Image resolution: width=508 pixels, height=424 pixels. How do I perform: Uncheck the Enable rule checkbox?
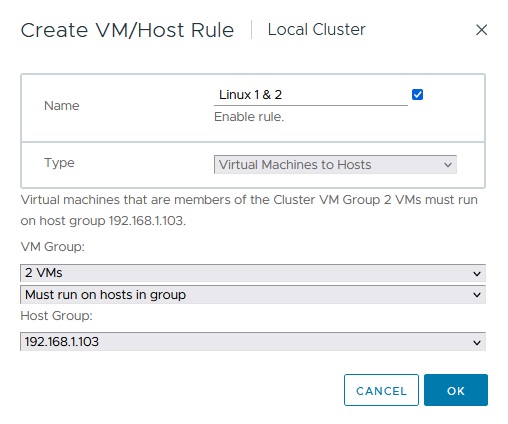pyautogui.click(x=417, y=95)
